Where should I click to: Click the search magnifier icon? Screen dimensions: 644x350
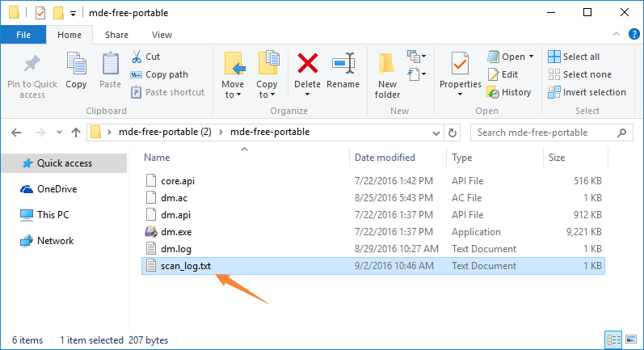coord(622,133)
